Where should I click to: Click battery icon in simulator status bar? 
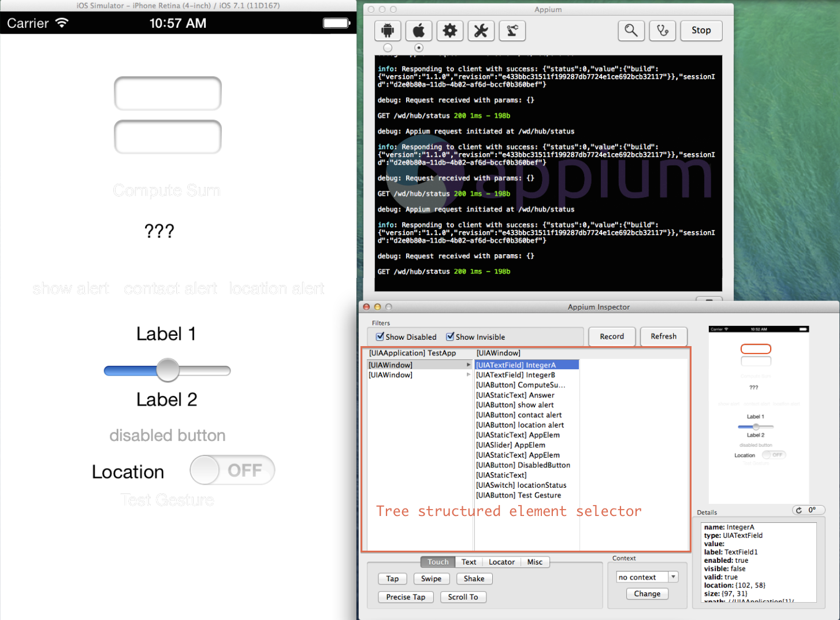337,23
